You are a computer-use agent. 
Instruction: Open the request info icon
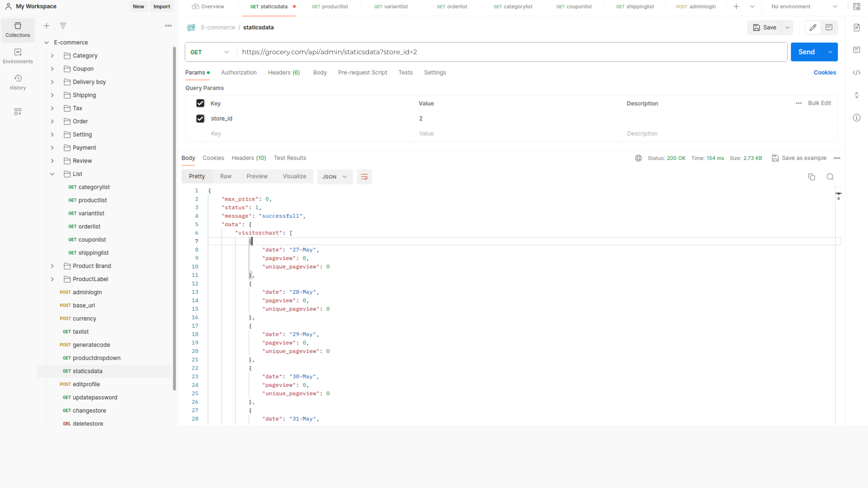point(857,118)
